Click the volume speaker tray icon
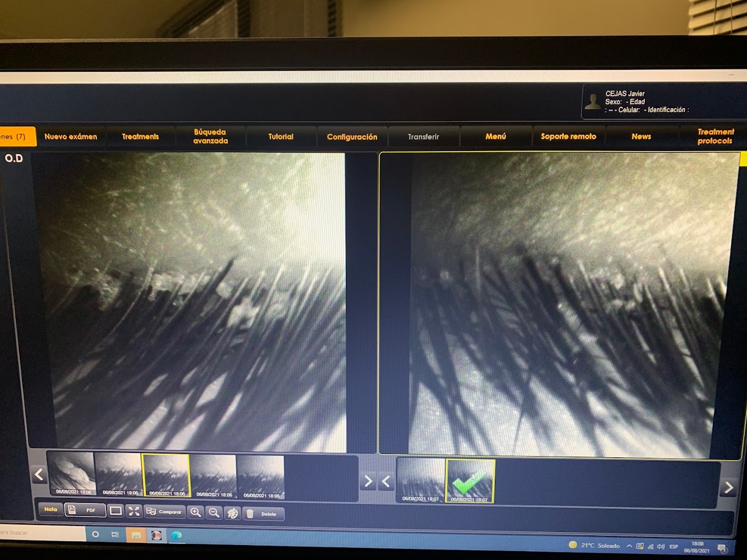 (661, 547)
